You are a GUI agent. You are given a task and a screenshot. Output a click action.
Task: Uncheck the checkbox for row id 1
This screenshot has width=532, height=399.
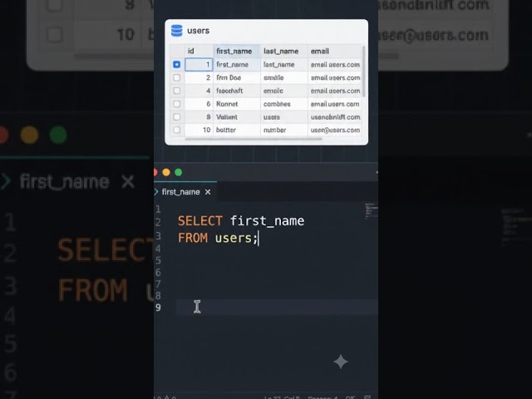coord(176,65)
